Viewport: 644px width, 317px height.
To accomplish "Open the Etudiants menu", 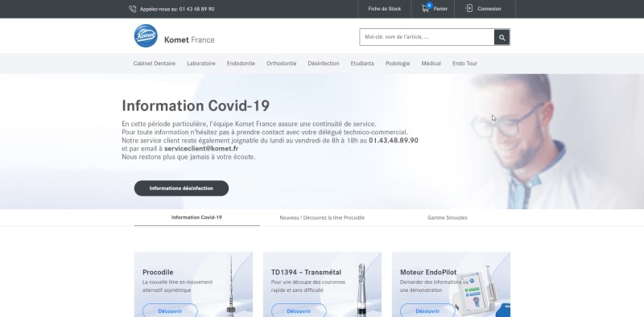I will 362,64.
